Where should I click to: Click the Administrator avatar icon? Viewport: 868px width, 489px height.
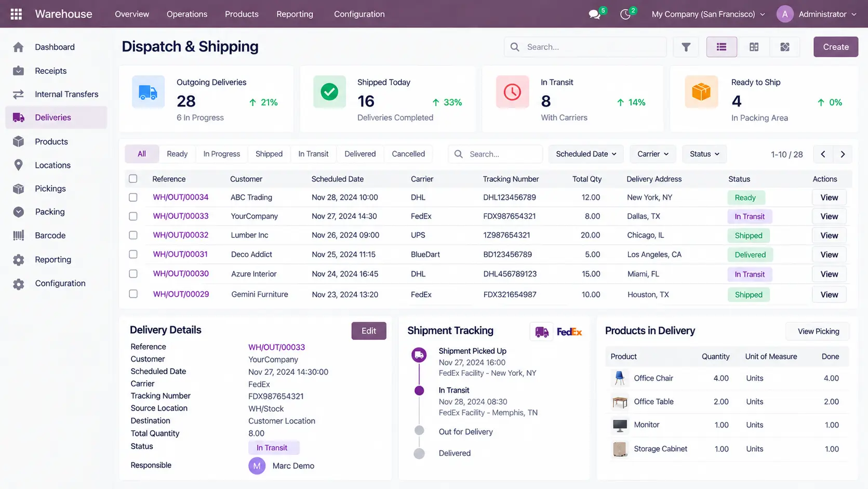pyautogui.click(x=785, y=14)
